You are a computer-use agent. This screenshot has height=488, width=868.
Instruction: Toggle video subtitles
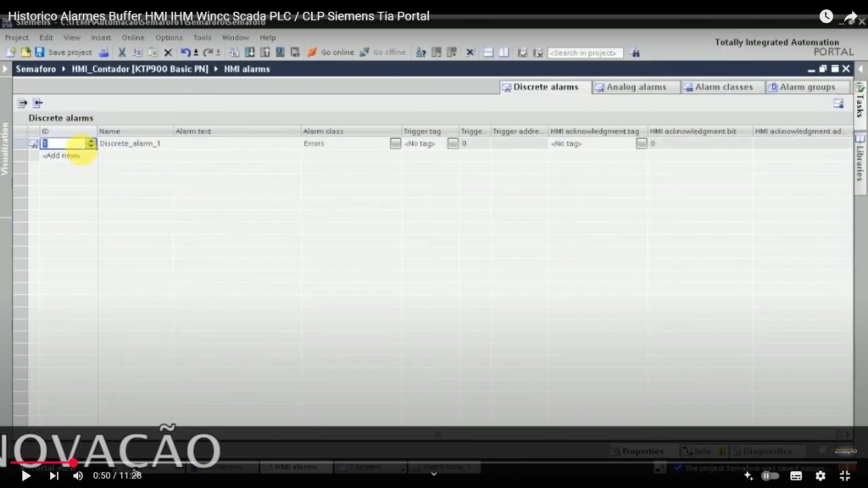point(796,476)
